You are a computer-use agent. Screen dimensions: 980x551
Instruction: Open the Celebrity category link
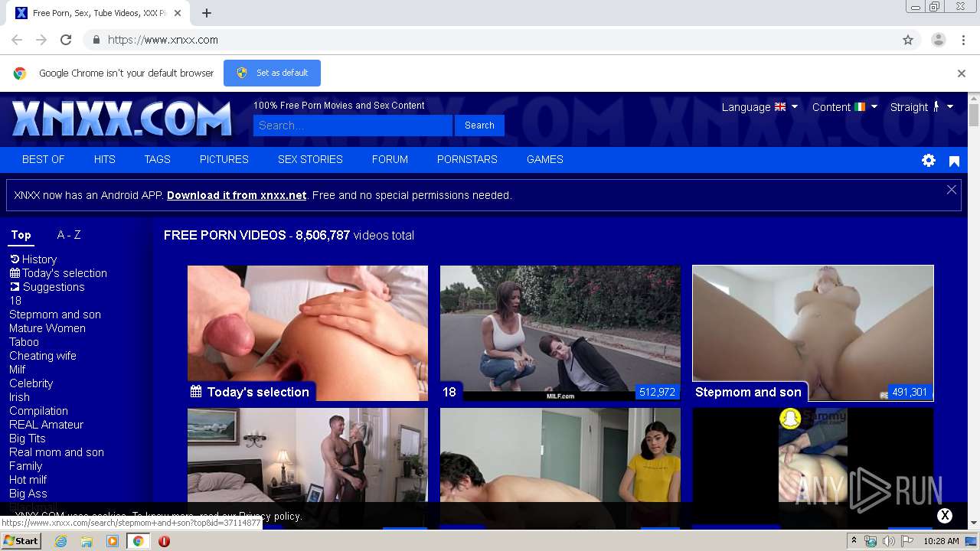pos(31,383)
